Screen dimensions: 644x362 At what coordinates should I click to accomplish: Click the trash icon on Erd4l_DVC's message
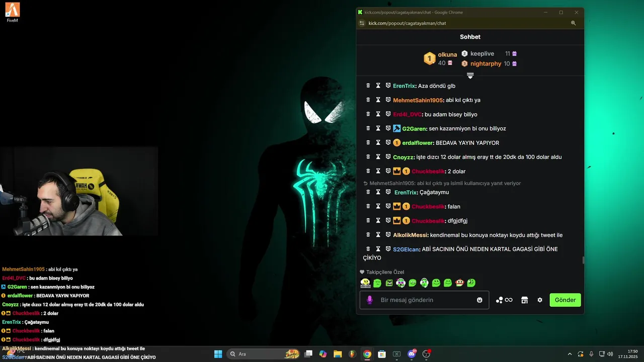point(368,114)
